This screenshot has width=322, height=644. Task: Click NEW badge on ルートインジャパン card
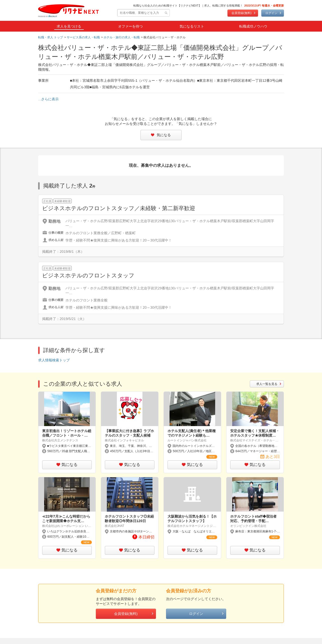(212, 457)
